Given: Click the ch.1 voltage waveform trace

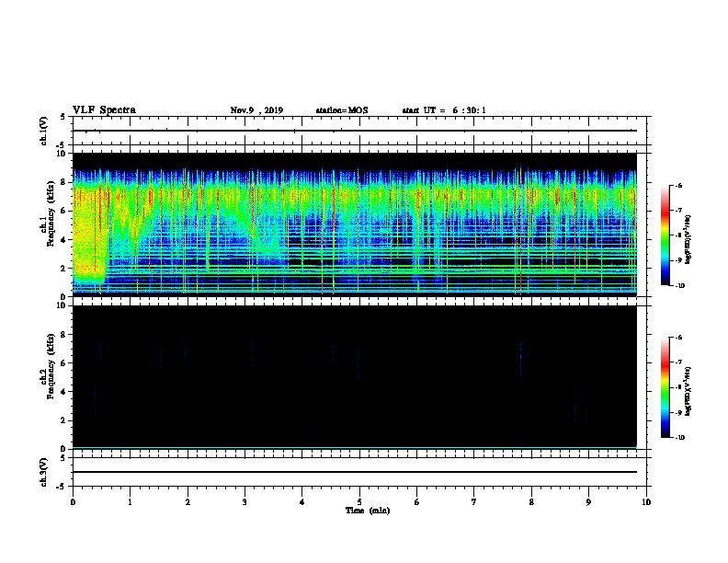Looking at the screenshot, I should (x=355, y=131).
